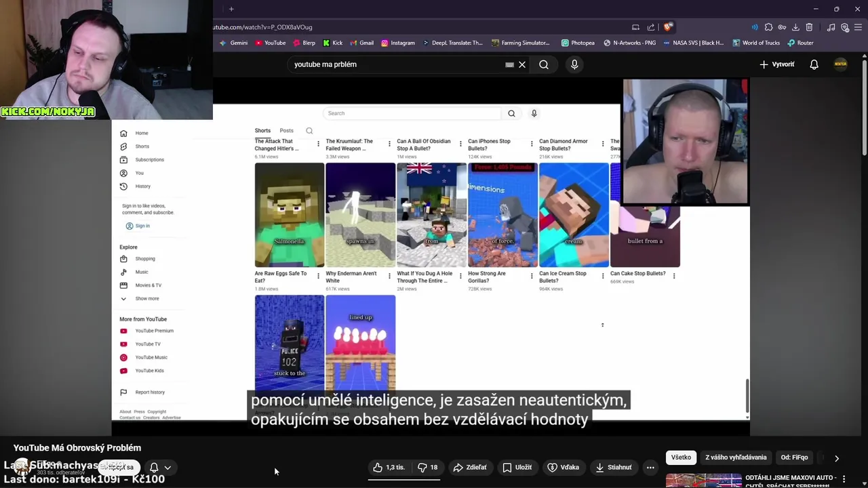This screenshot has height=488, width=868.
Task: Open the Can Ice Cream Stop Bullets thumbnail
Action: pos(574,215)
